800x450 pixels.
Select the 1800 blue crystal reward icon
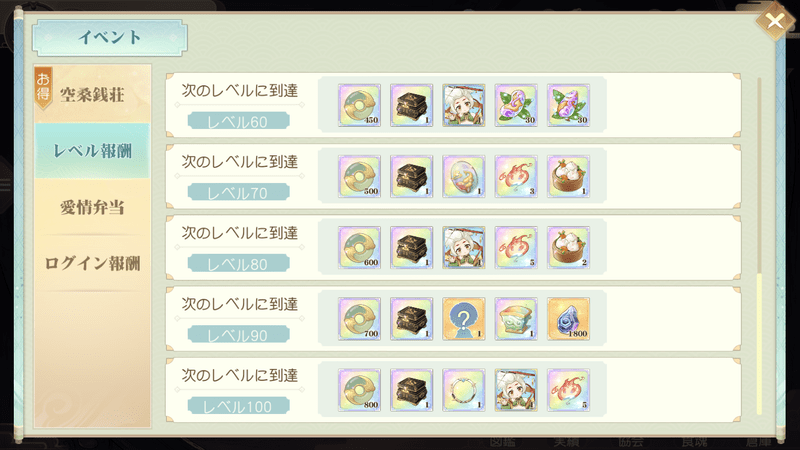coord(568,319)
